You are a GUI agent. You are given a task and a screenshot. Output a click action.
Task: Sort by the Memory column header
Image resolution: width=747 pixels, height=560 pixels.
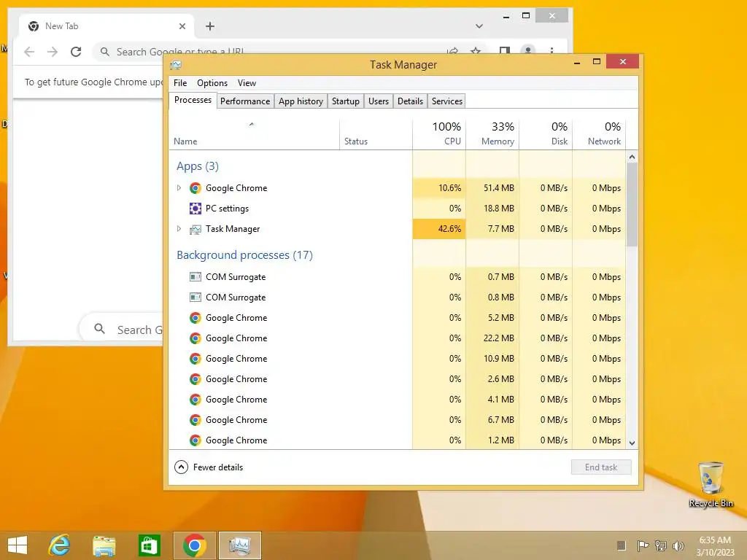pos(492,133)
